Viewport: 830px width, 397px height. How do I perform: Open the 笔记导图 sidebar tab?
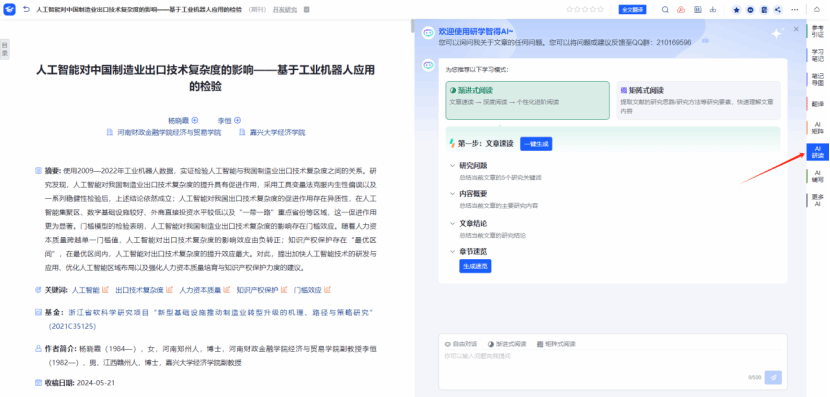tap(818, 79)
